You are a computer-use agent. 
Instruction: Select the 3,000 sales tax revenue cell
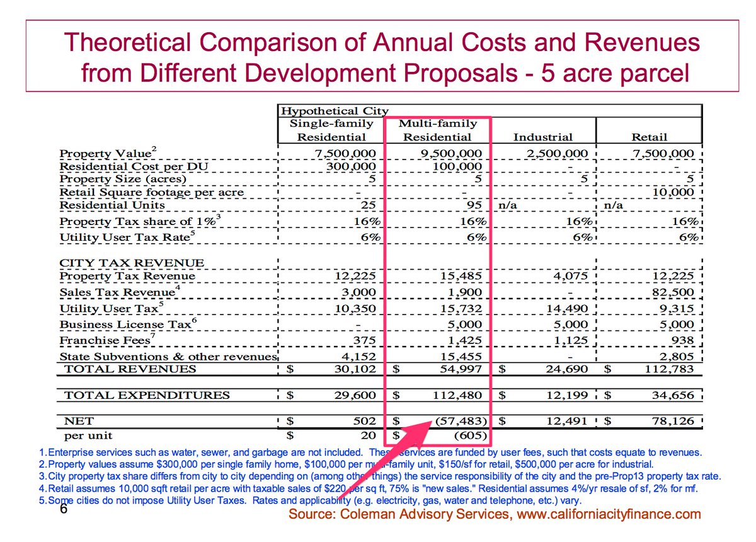pos(358,292)
